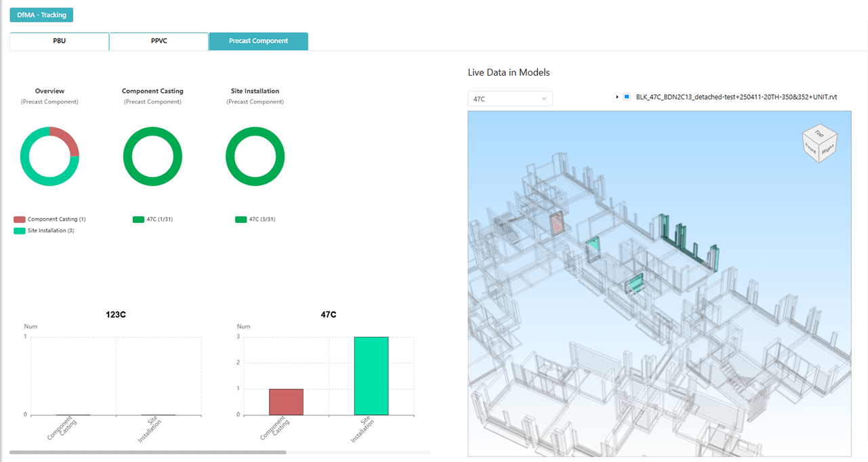Viewport: 868px width, 462px height.
Task: Click the Top face of the view cube
Action: coord(820,133)
